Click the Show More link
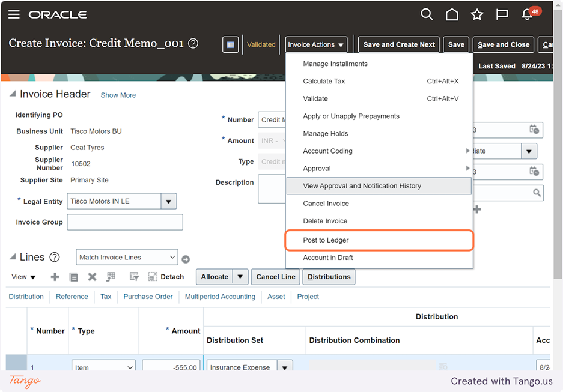The width and height of the screenshot is (563, 392). 118,95
